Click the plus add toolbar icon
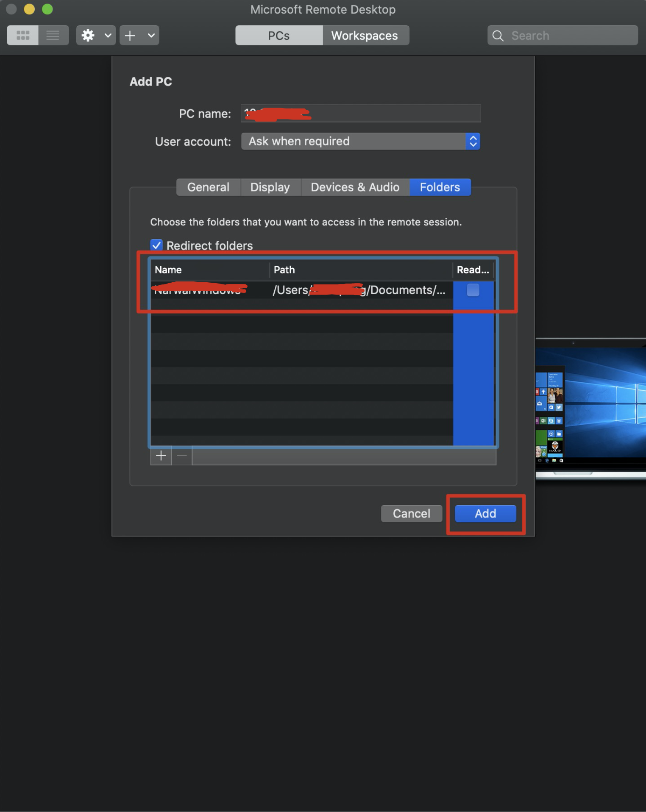646x812 pixels. pos(131,35)
